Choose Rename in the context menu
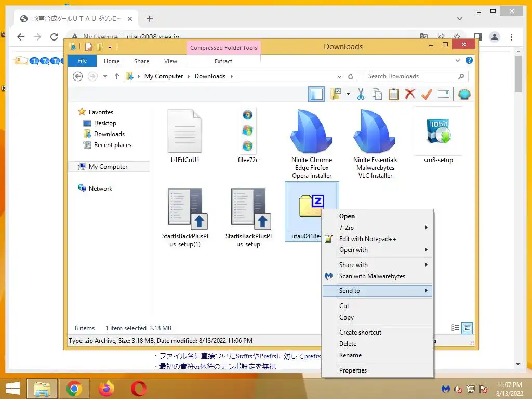The image size is (532, 399). [377, 355]
